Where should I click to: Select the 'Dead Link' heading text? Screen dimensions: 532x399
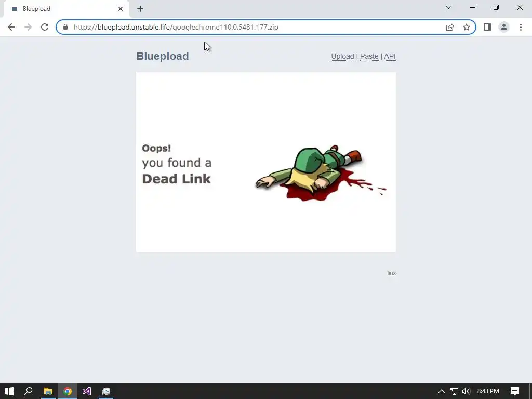click(x=177, y=179)
